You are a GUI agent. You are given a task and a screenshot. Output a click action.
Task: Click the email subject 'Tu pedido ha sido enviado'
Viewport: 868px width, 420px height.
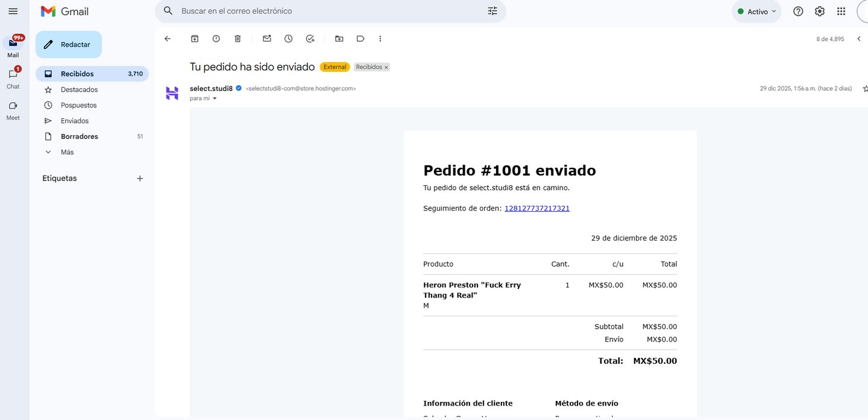[x=252, y=67]
